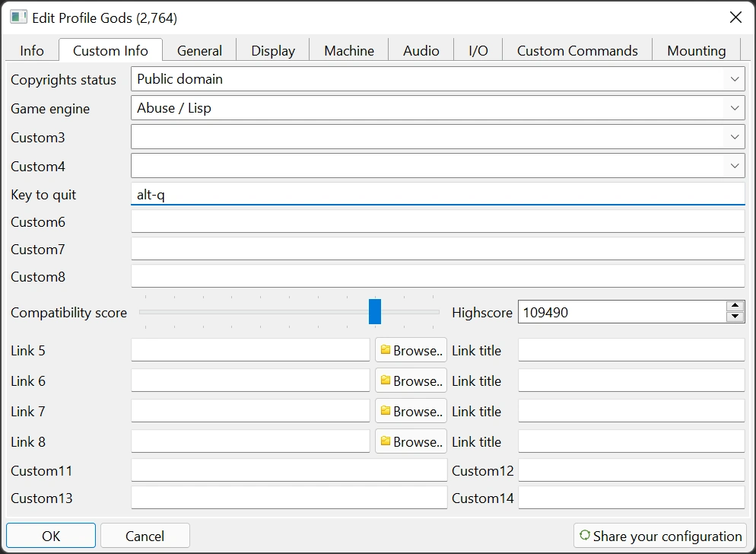Image resolution: width=756 pixels, height=554 pixels.
Task: Open the Game engine dropdown
Action: pos(734,108)
